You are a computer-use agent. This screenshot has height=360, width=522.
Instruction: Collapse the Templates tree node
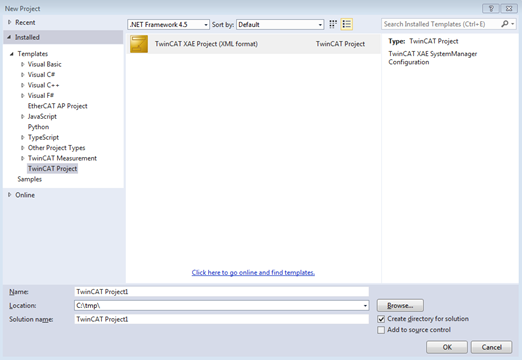[x=12, y=54]
